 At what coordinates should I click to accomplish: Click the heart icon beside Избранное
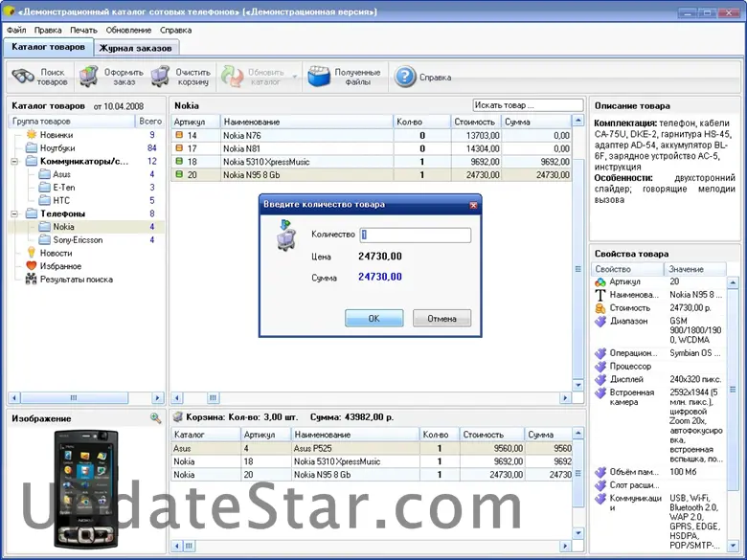(x=32, y=266)
